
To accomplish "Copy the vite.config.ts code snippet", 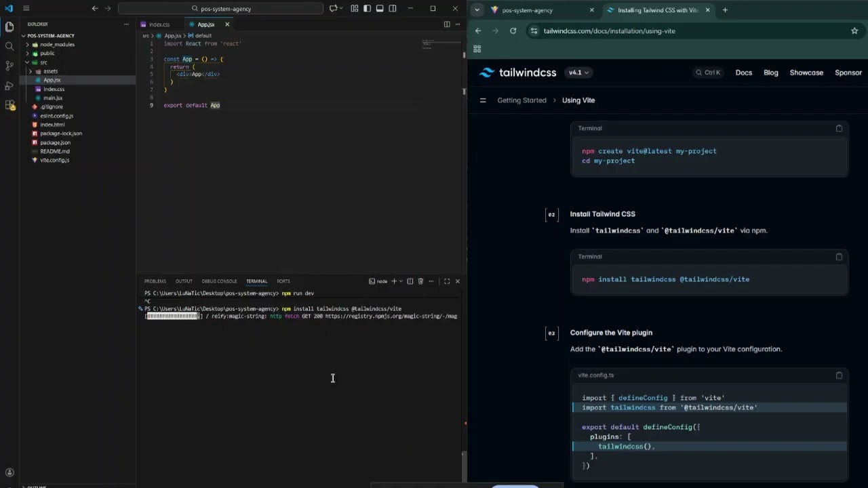I will point(839,375).
